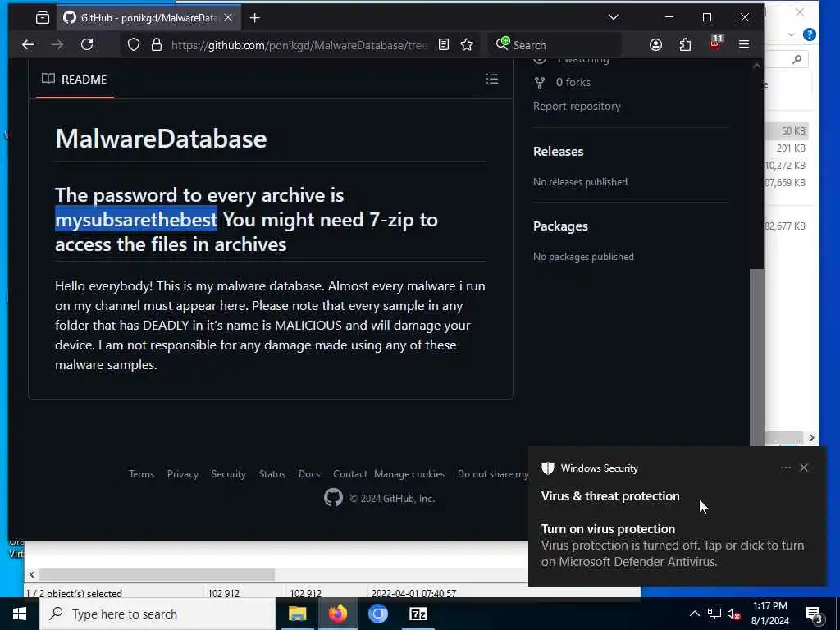Close the Windows Security notification
Image resolution: width=840 pixels, height=630 pixels.
click(804, 468)
